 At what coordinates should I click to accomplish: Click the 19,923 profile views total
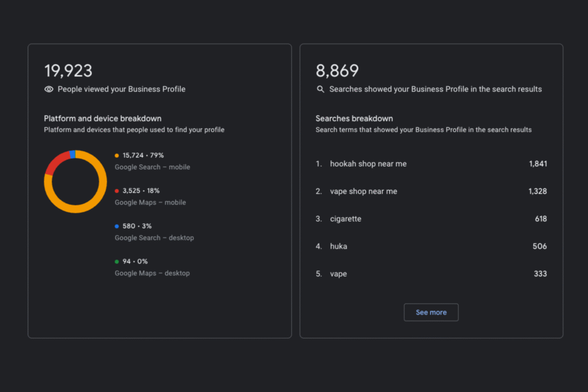(68, 71)
